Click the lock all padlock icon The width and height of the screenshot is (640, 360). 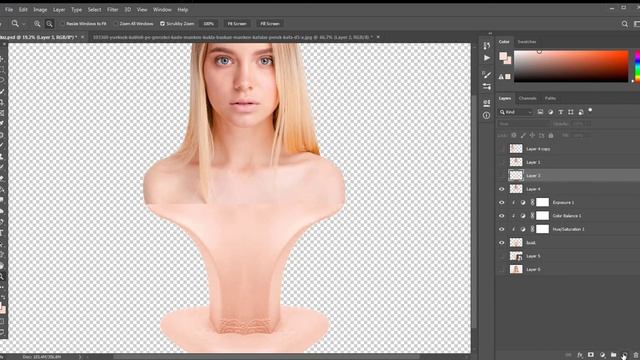point(551,135)
